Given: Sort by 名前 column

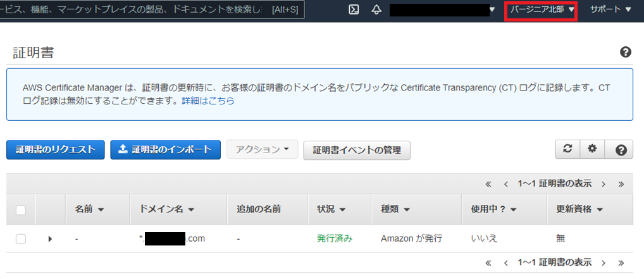Looking at the screenshot, I should (x=89, y=209).
